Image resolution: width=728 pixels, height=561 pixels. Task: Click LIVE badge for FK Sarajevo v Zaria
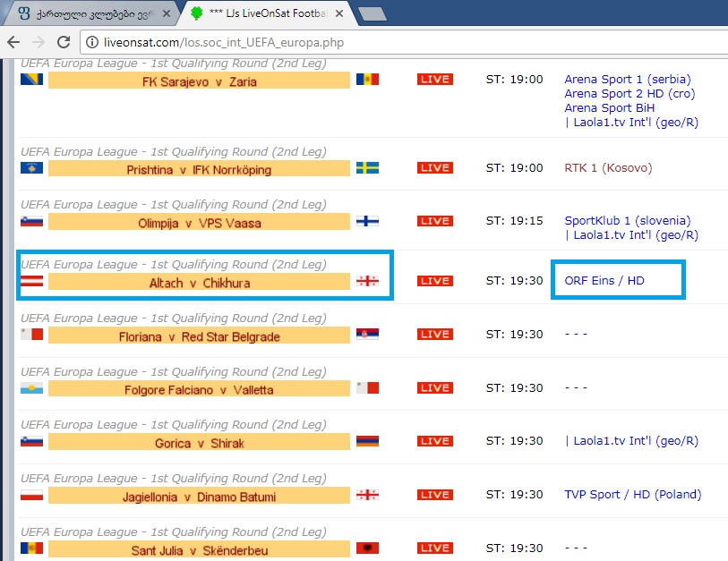[x=435, y=80]
